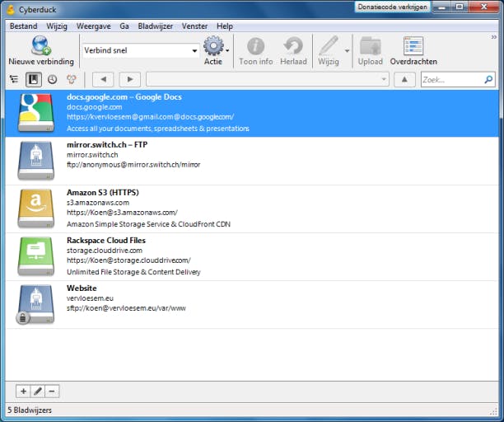Expand toolbar overflow chevron
Screen dimensions: 504x422
(x=493, y=37)
